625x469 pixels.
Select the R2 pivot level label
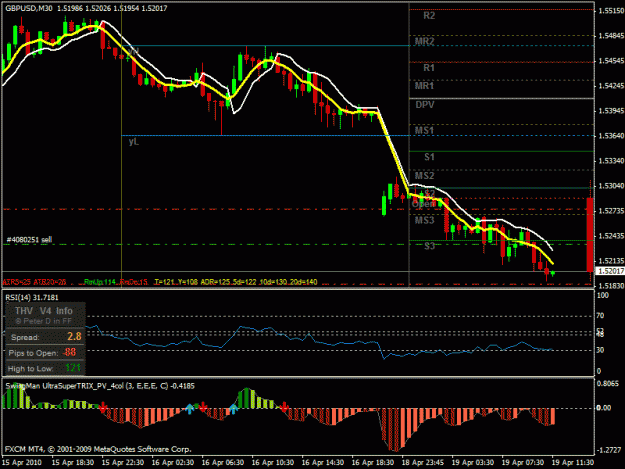(x=429, y=16)
